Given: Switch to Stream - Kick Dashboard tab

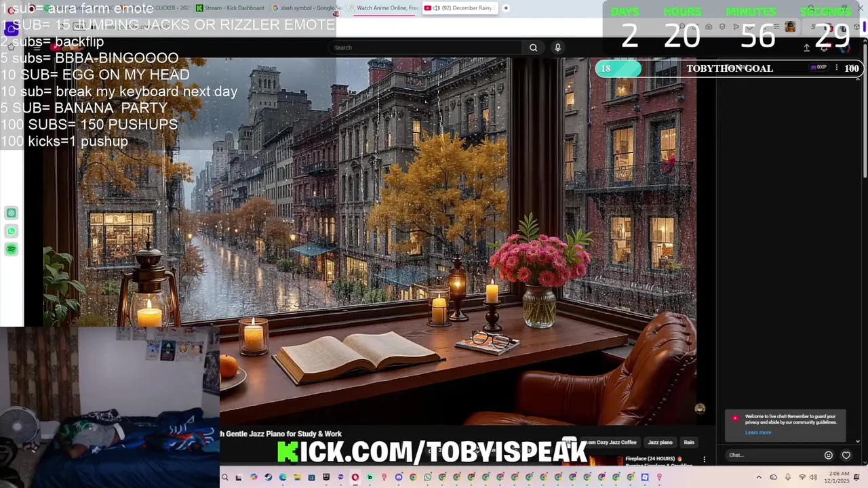Looking at the screenshot, I should click(x=231, y=8).
